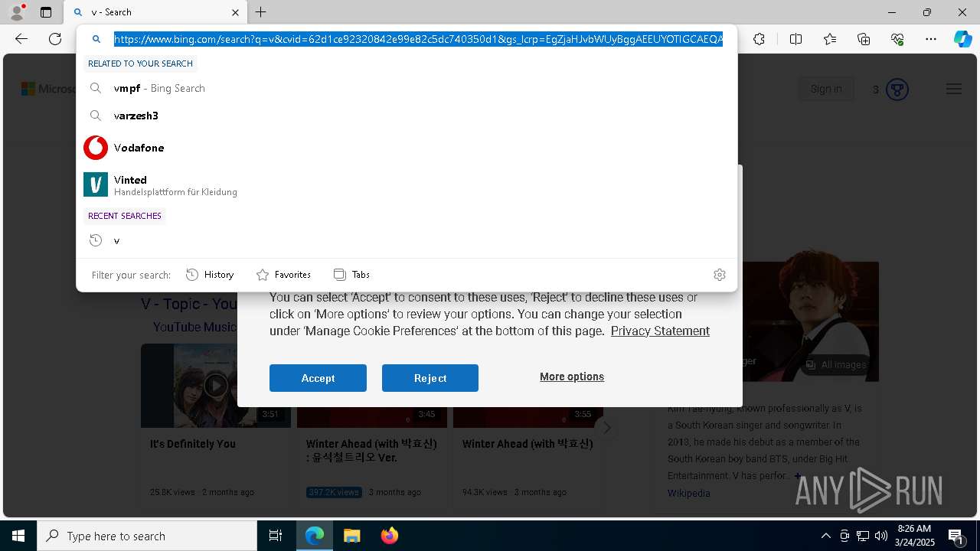Screen dimensions: 980x551
Task: Open the notification center icon
Action: (x=956, y=536)
